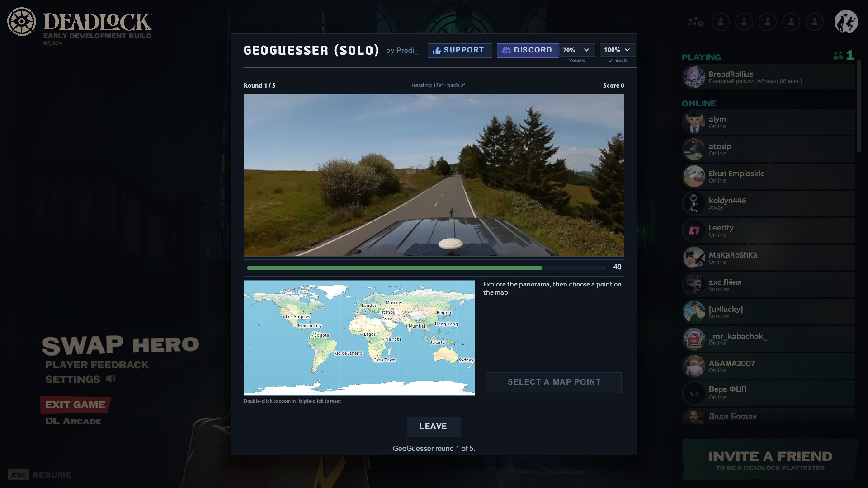Click the Deadlock wheel logo icon
This screenshot has width=868, height=488.
click(21, 22)
